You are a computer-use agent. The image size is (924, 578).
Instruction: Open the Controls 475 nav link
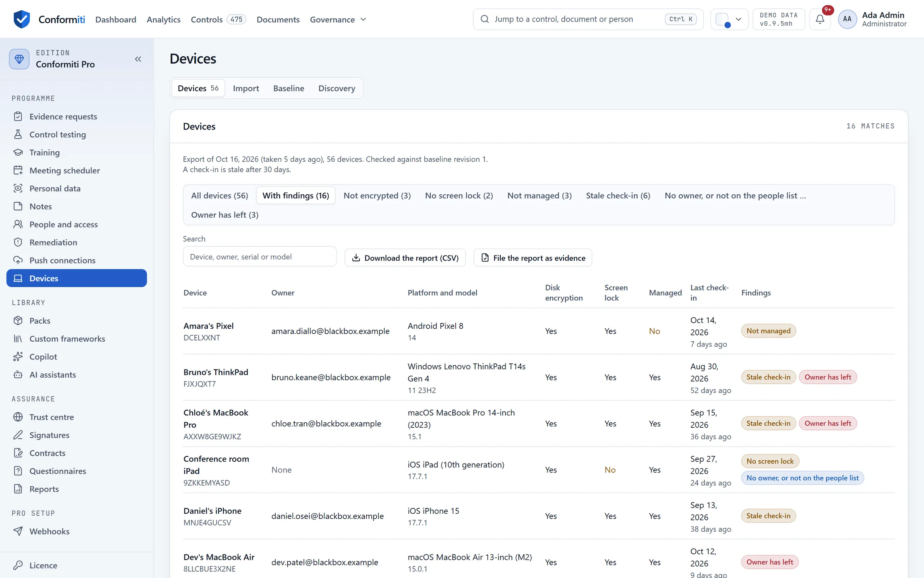(218, 19)
